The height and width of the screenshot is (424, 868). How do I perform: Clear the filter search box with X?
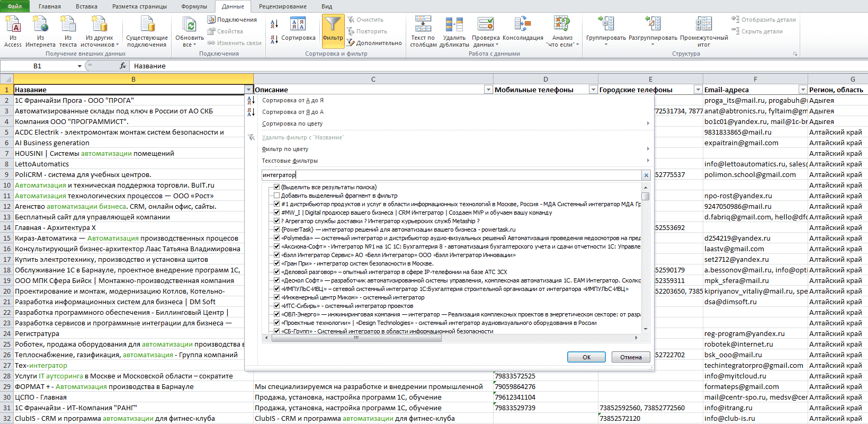[x=646, y=175]
